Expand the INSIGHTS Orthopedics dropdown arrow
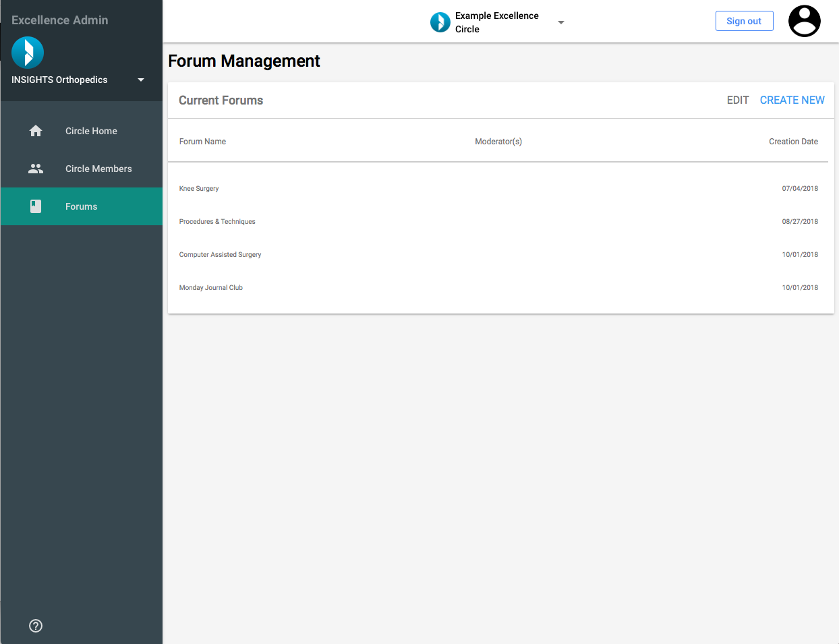Screen dimensions: 839x644 (x=141, y=80)
